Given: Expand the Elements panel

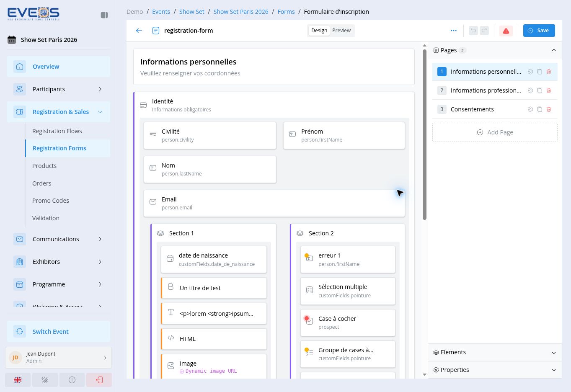Looking at the screenshot, I should (495, 352).
